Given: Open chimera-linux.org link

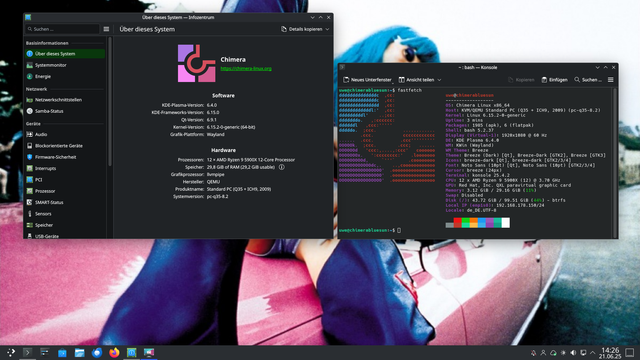Looking at the screenshot, I should coord(246,69).
